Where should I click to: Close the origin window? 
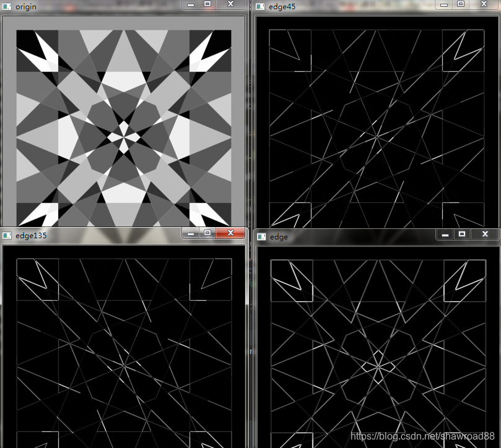pyautogui.click(x=230, y=4)
